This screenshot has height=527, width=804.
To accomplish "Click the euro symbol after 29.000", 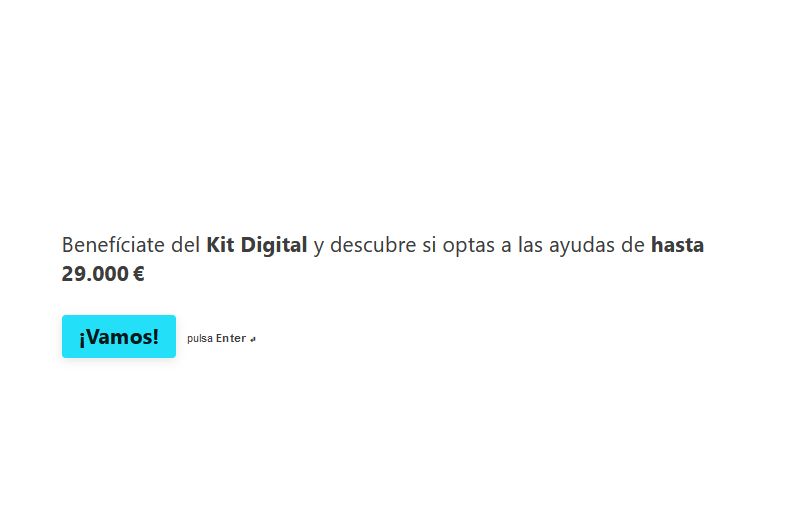I will [x=138, y=274].
